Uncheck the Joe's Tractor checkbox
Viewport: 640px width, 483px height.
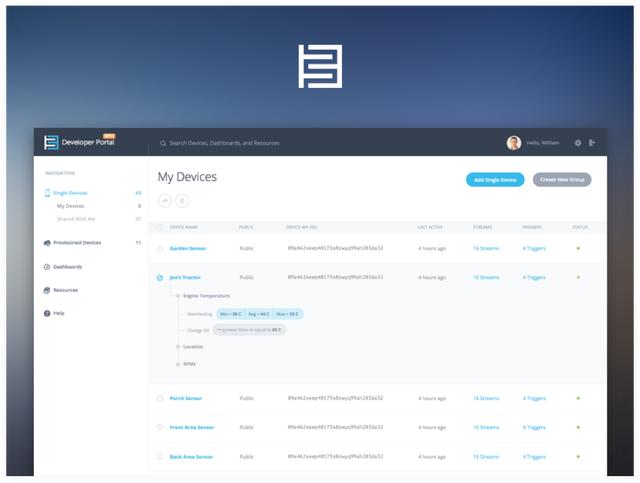coord(160,277)
